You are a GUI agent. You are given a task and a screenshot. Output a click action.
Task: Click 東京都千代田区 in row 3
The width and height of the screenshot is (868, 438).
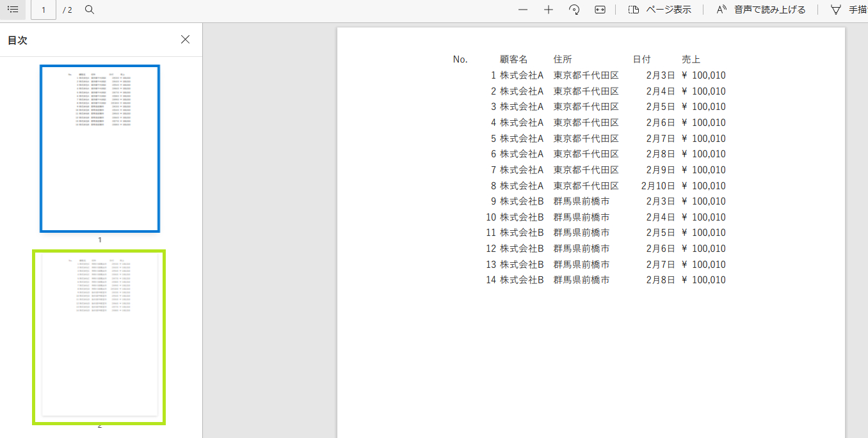coord(586,107)
